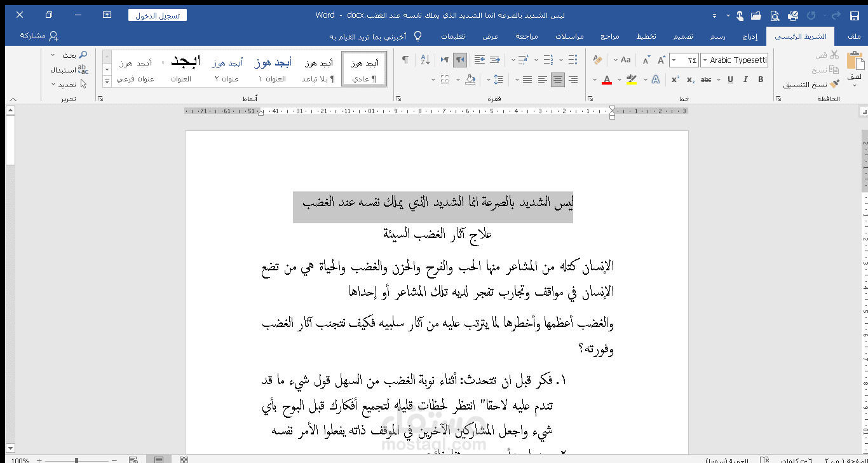Apply the بلا تباعد (No Spacing) style
This screenshot has width=868, height=463.
tap(318, 69)
